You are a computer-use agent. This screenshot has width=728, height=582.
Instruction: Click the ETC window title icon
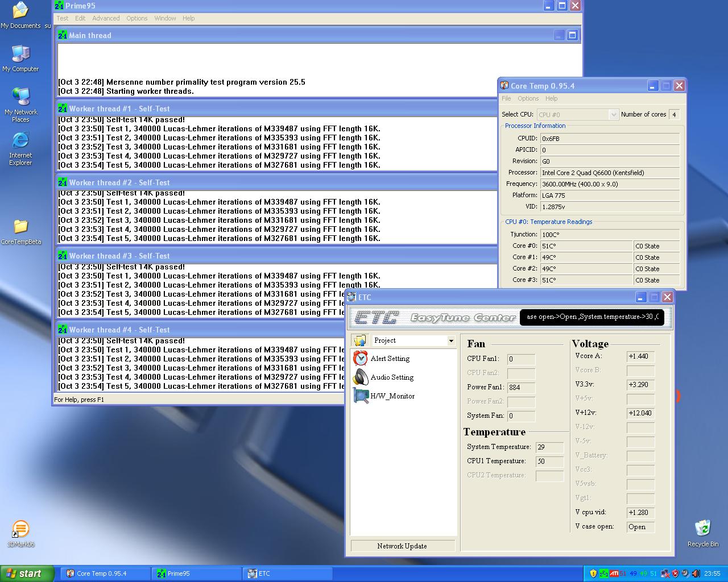352,297
